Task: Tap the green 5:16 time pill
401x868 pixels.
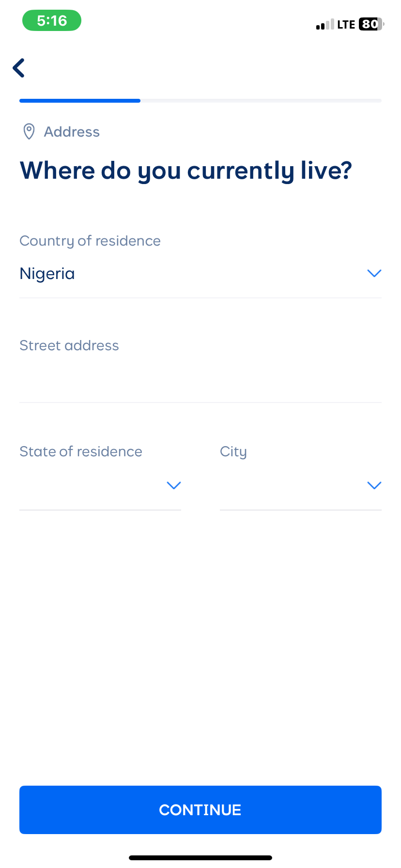Action: click(52, 21)
